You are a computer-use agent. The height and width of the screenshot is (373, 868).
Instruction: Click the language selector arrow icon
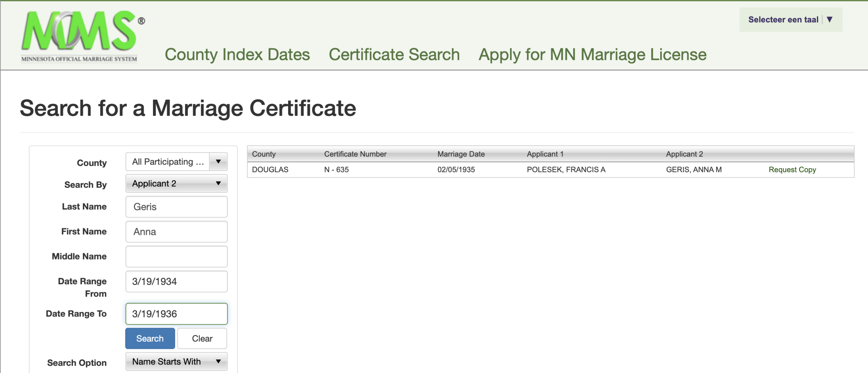click(x=829, y=20)
